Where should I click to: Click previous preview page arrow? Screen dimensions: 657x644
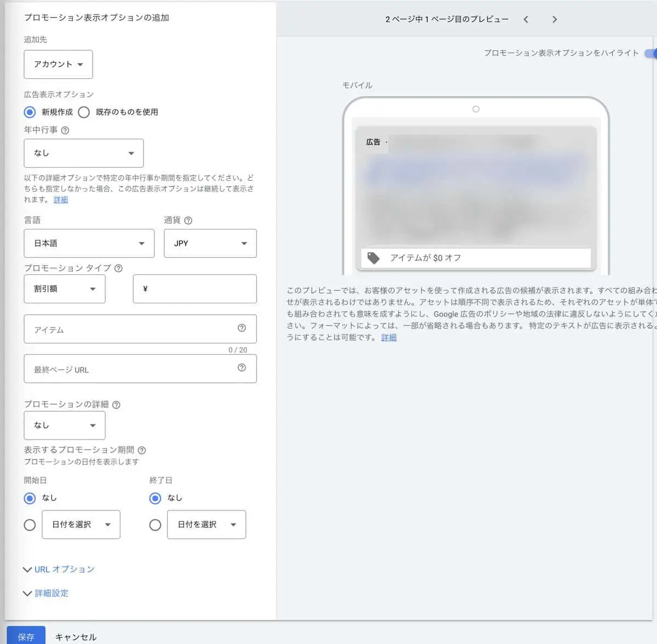[526, 19]
